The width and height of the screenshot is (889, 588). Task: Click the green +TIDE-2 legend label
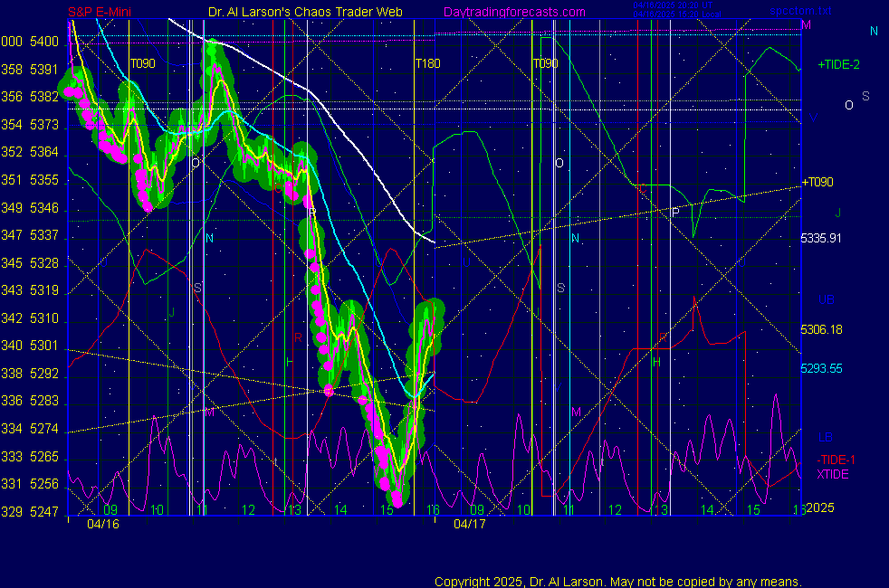pos(840,65)
